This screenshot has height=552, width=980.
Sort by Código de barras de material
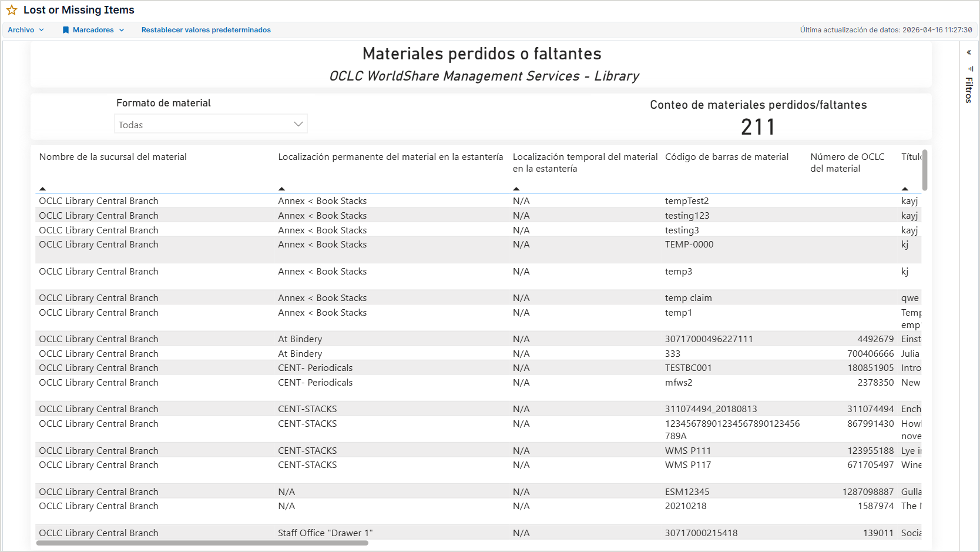[727, 157]
